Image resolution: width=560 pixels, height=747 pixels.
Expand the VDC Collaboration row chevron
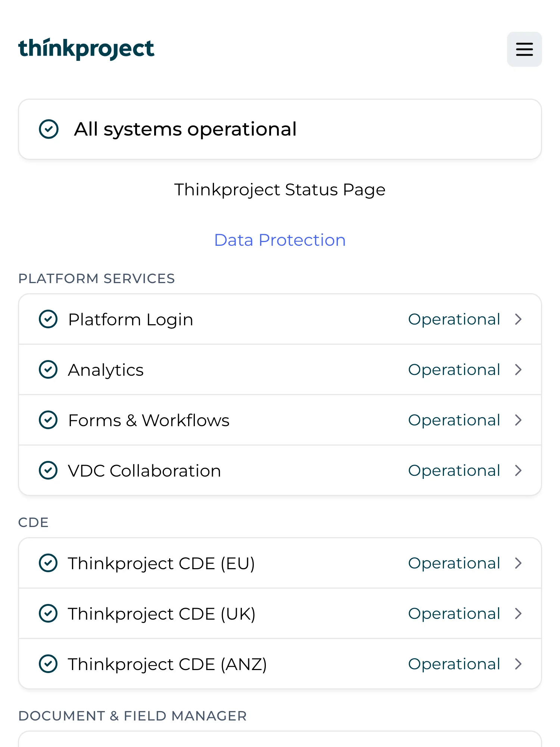pyautogui.click(x=518, y=471)
